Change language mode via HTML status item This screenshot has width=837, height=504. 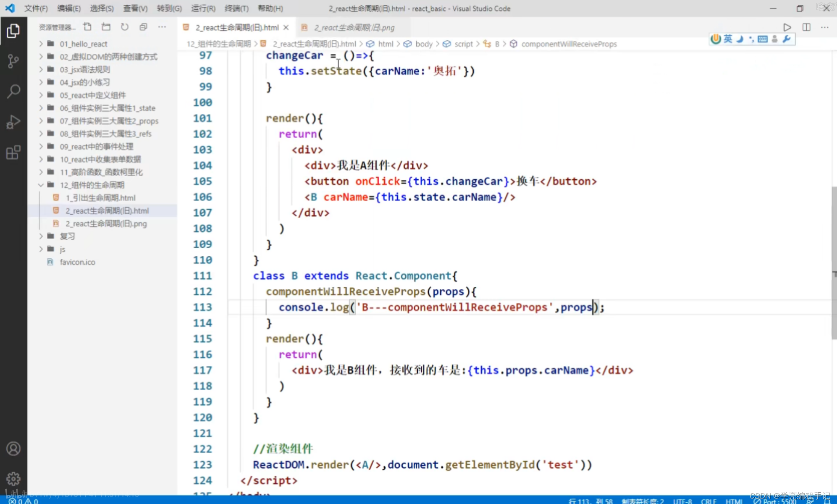[x=735, y=501]
